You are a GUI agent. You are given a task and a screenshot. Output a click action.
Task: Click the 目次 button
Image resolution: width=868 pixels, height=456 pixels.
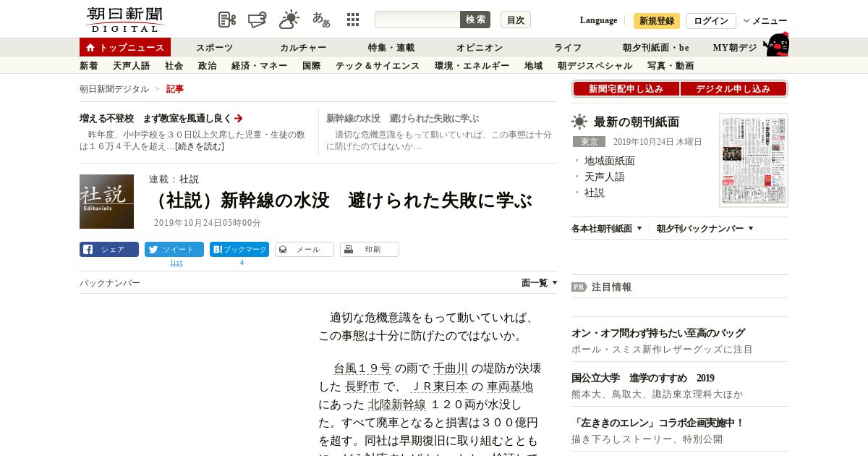pos(516,20)
